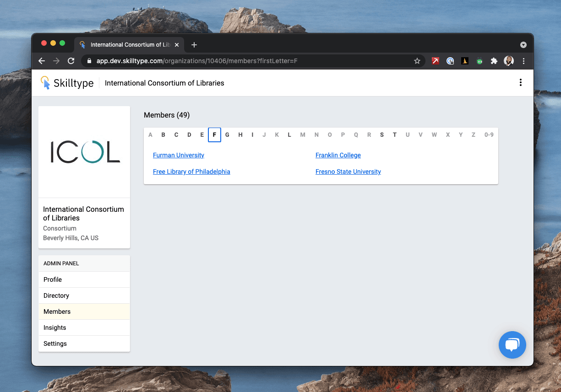Open the Skilltype header three-dot menu
Image resolution: width=561 pixels, height=392 pixels.
(520, 83)
